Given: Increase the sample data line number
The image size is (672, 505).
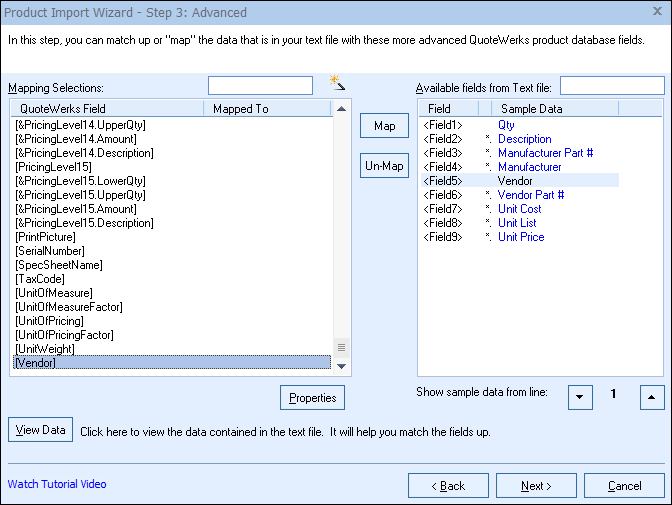Looking at the screenshot, I should (x=651, y=396).
